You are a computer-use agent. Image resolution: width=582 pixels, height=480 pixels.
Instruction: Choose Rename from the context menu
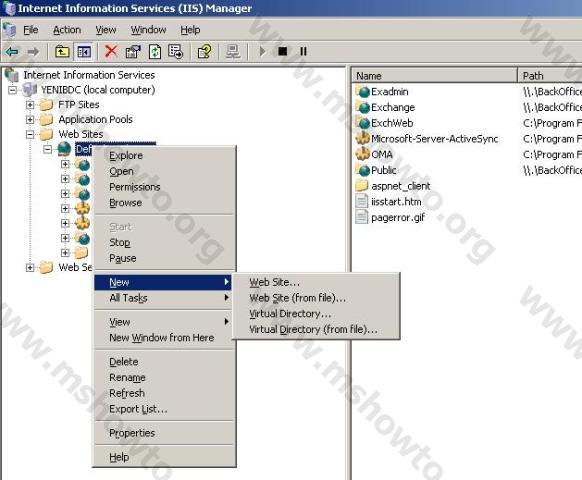[x=163, y=377]
